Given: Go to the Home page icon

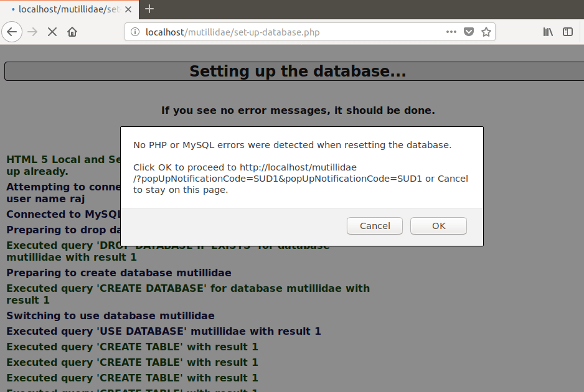Looking at the screenshot, I should coord(72,32).
